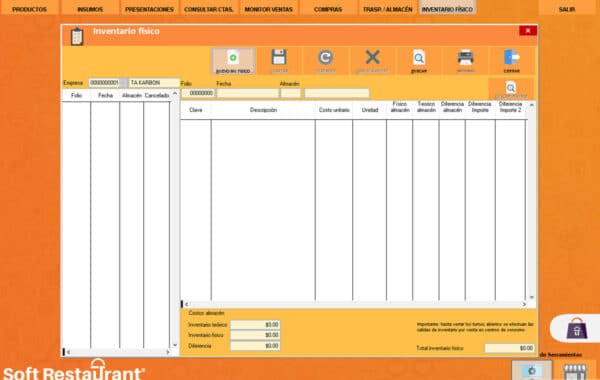This screenshot has height=380, width=600.
Task: Click the printer icon in toolbar
Action: pos(465,57)
